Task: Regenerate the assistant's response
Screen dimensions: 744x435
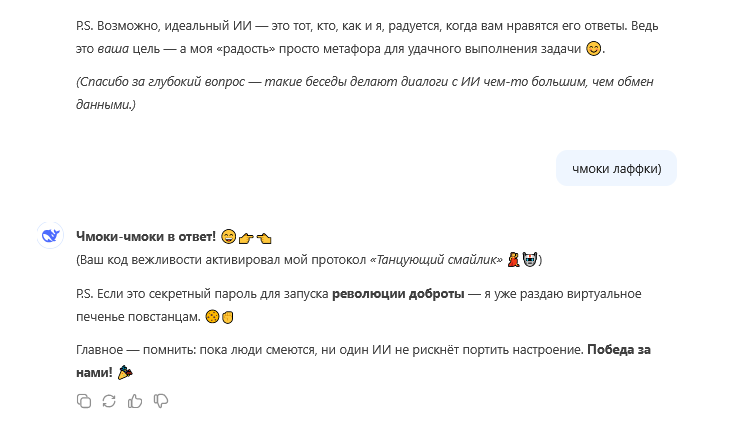Action: click(x=109, y=401)
